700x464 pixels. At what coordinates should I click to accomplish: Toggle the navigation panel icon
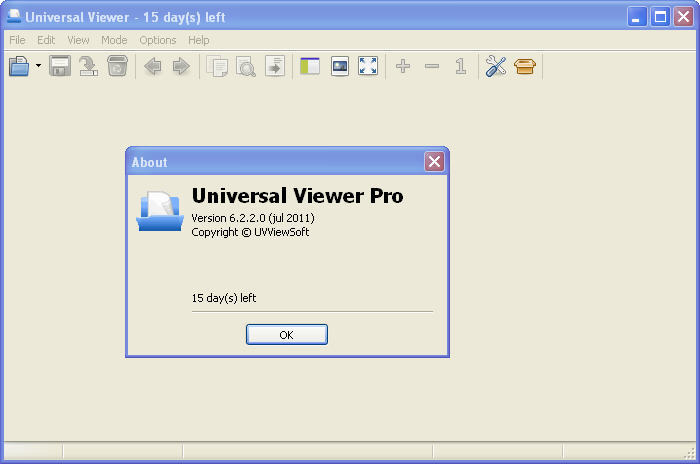click(x=310, y=67)
